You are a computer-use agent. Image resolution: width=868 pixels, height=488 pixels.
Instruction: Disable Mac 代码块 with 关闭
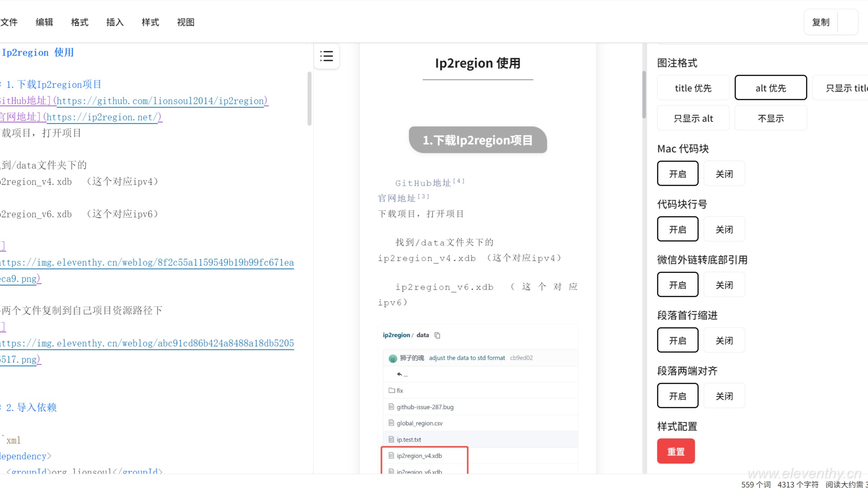[x=724, y=173]
